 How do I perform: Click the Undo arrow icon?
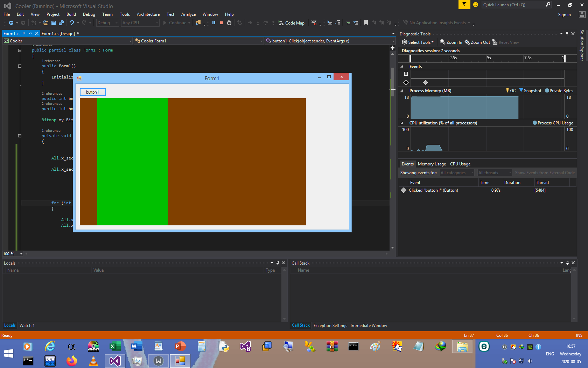[x=72, y=23]
